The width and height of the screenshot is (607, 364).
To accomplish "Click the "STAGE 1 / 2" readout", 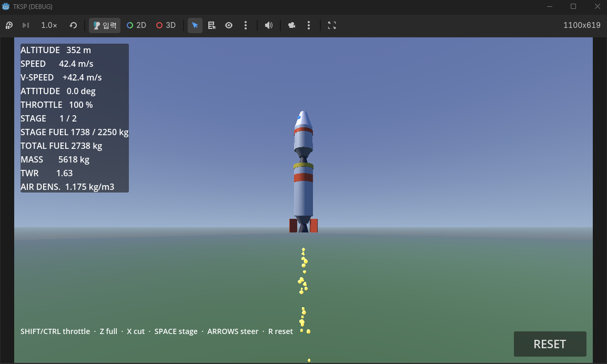I will [49, 118].
